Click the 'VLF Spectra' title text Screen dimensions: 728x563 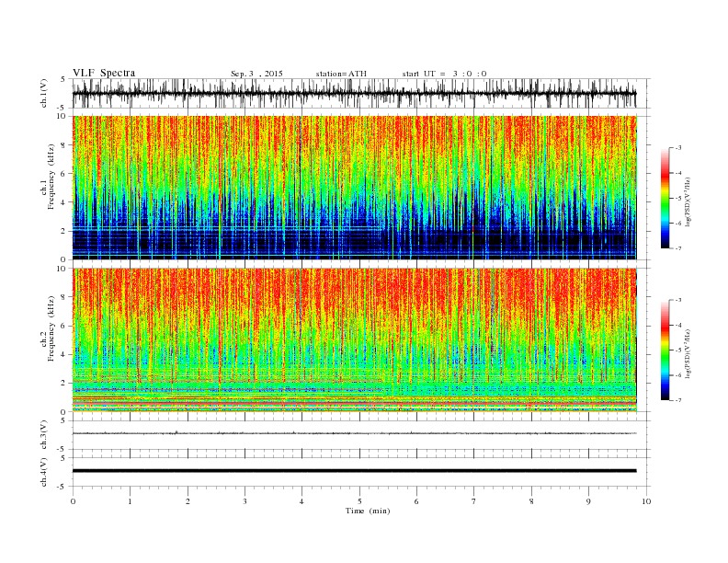104,73
